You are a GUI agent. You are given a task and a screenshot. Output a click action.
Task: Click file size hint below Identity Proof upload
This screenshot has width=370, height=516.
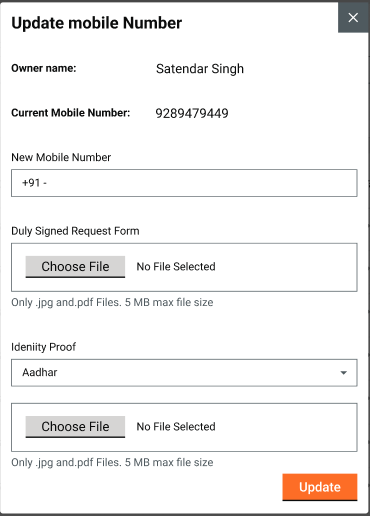pos(112,463)
